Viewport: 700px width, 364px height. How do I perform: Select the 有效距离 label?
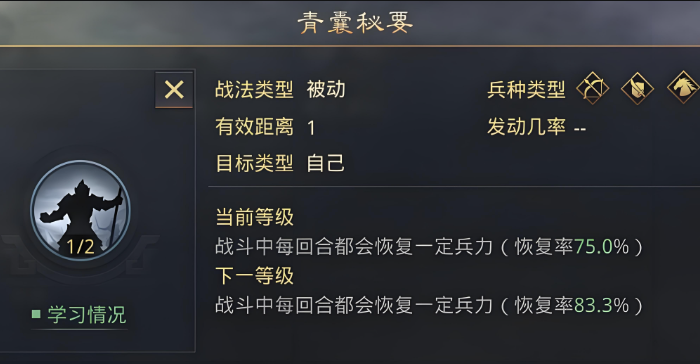pos(254,127)
